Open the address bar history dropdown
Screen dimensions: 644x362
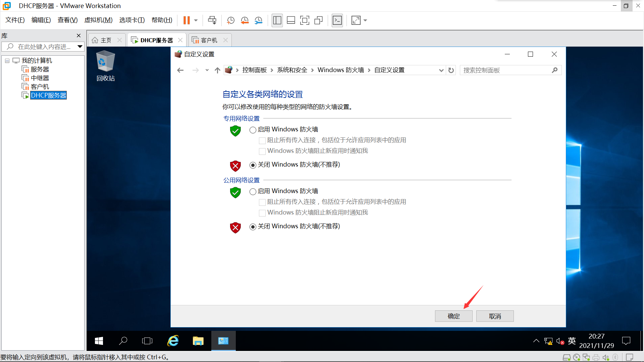441,70
